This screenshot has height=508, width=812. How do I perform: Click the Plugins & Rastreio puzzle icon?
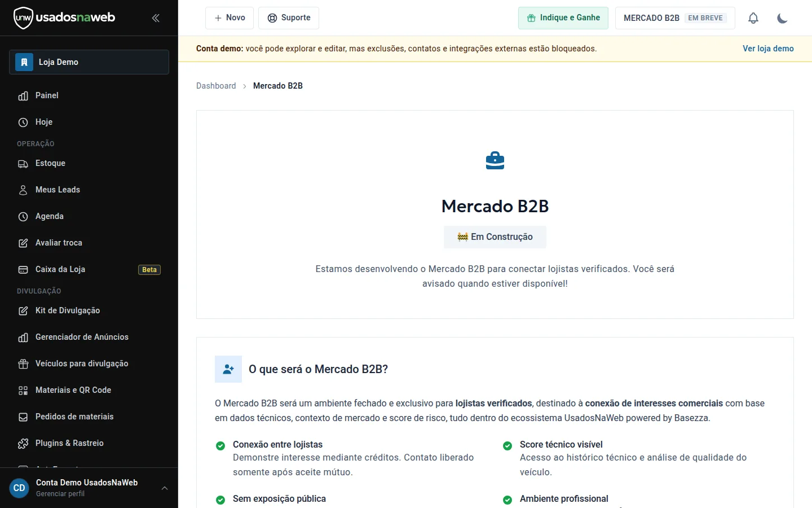pos(23,444)
